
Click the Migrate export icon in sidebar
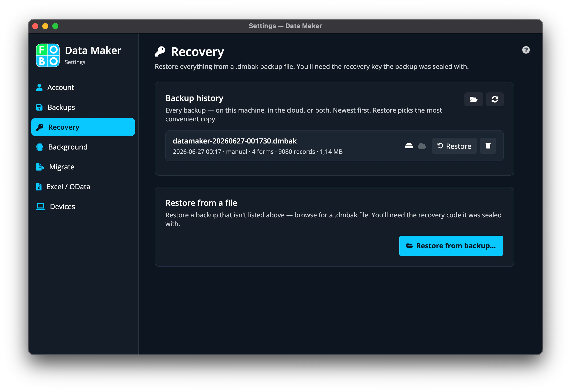click(40, 167)
